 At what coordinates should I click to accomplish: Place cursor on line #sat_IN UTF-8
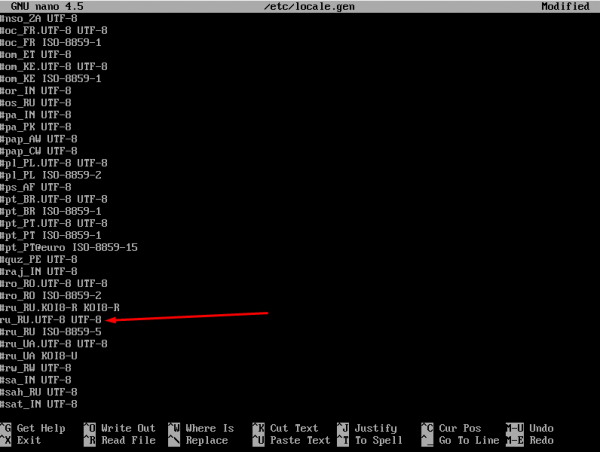[x=39, y=404]
